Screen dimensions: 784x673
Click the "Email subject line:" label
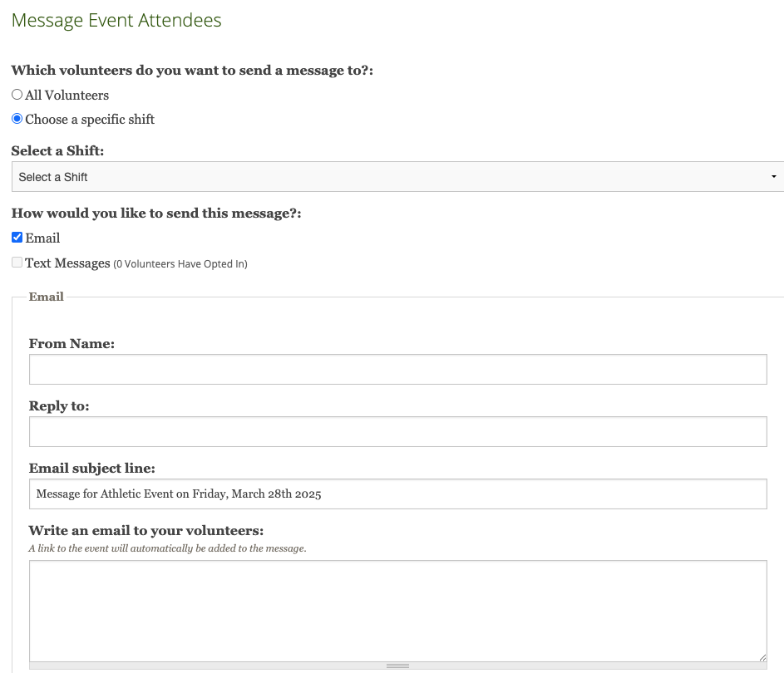(x=91, y=468)
